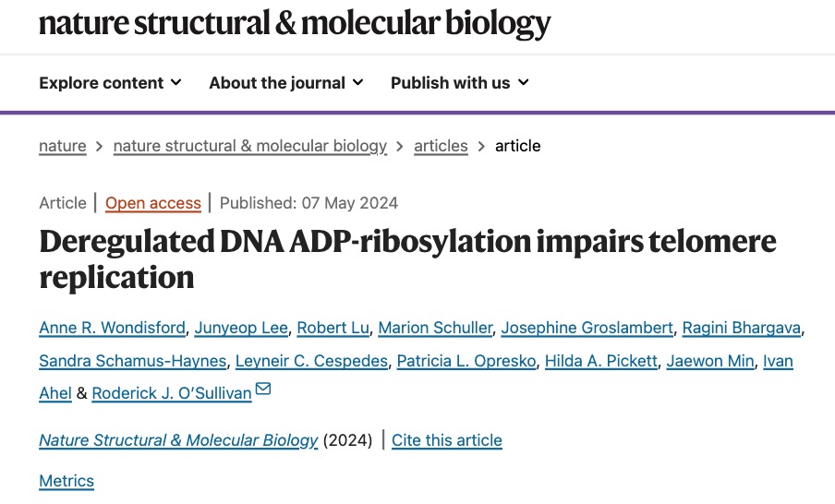835x504 pixels.
Task: Open nature structural & molecular biology breadcrumb
Action: click(x=250, y=146)
